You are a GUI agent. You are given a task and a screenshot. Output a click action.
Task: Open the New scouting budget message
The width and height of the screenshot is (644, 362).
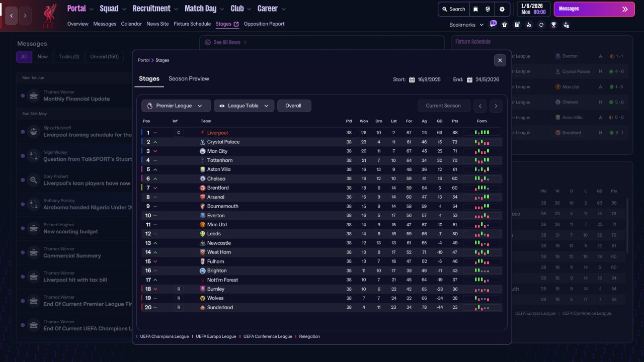click(71, 232)
